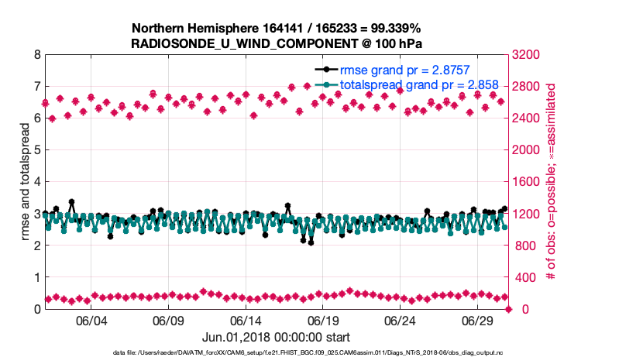Click the 8 tick on the left axis
This screenshot has width=643, height=364.
pyautogui.click(x=37, y=55)
